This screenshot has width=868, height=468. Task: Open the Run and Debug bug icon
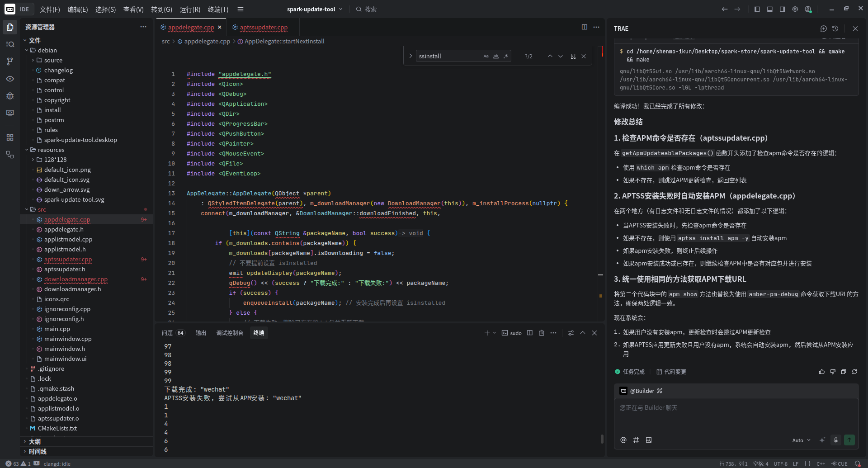click(10, 96)
